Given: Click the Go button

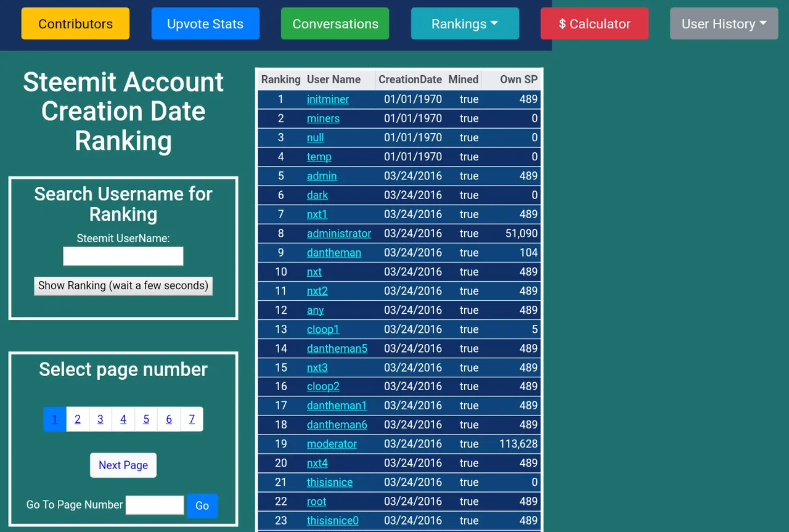Looking at the screenshot, I should [x=202, y=505].
